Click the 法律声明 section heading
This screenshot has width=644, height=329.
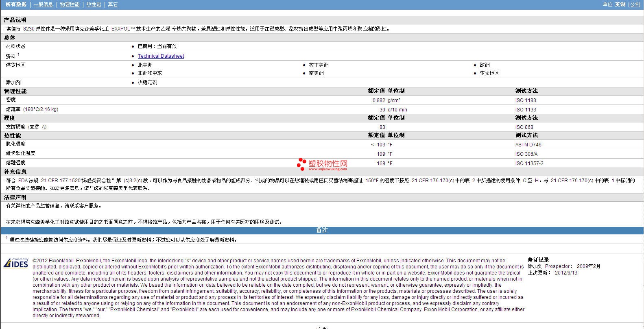click(x=15, y=197)
